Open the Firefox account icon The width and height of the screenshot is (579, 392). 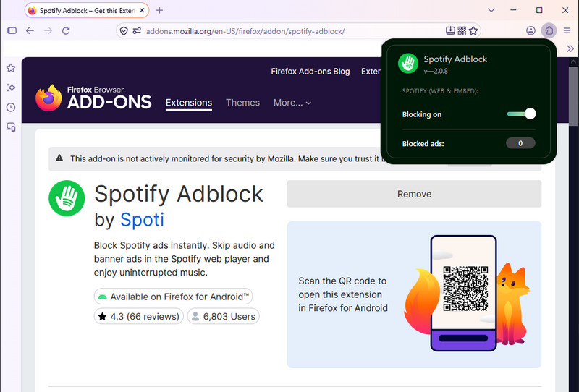531,30
